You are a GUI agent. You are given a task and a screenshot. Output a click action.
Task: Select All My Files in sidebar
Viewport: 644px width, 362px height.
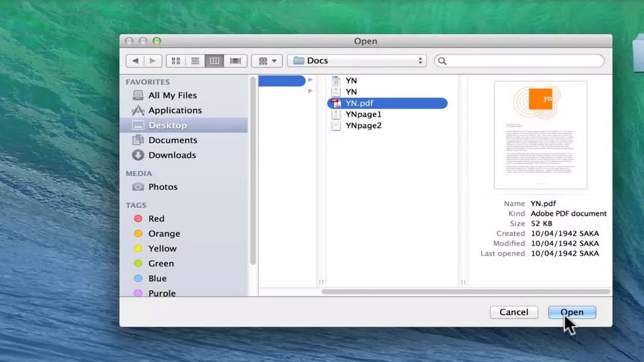pos(184,96)
